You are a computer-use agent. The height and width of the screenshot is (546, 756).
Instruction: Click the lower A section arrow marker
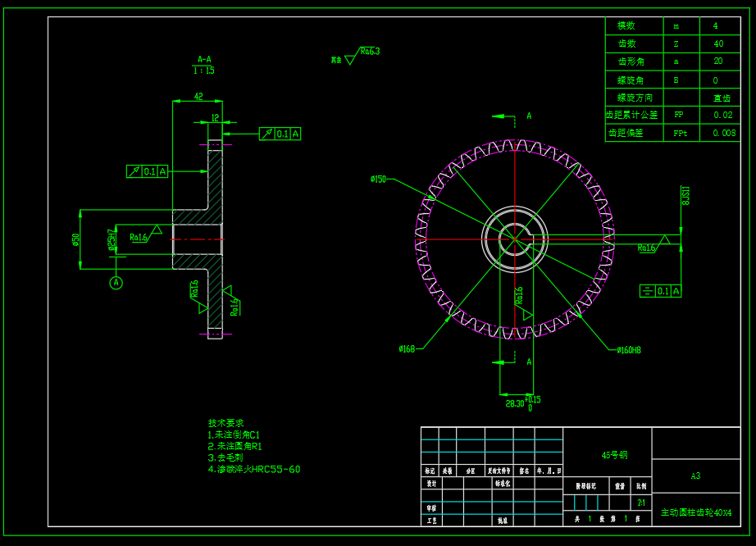click(515, 361)
